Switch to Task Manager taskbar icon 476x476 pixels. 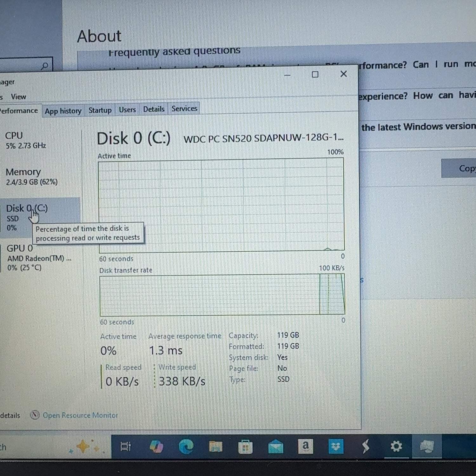426,446
